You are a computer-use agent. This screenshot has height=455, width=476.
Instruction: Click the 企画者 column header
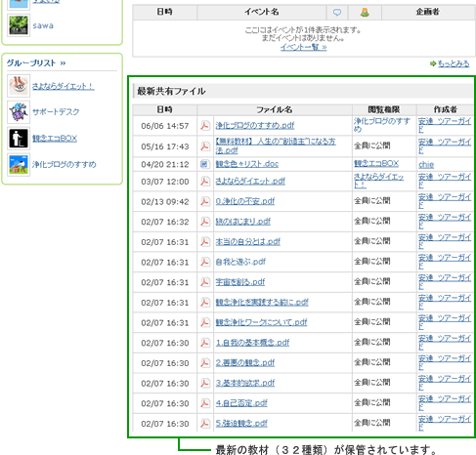click(428, 12)
